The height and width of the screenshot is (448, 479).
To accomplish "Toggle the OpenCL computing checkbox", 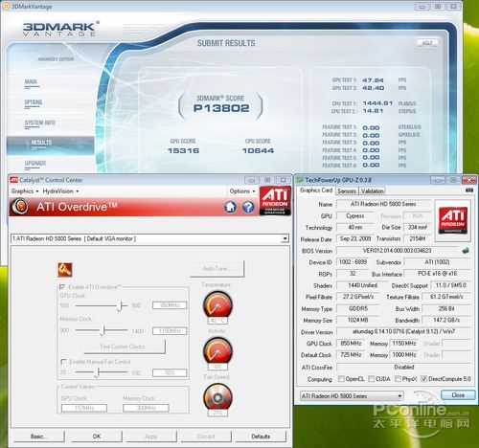I will click(x=341, y=379).
